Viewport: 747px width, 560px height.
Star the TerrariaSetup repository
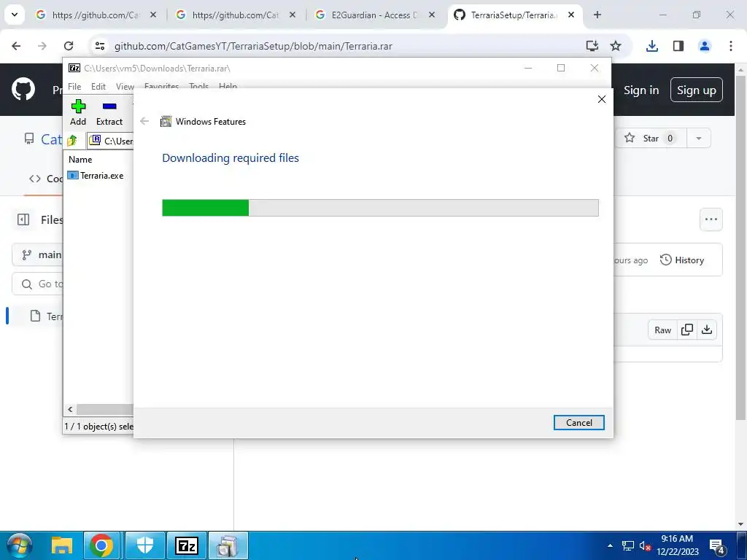tap(650, 138)
